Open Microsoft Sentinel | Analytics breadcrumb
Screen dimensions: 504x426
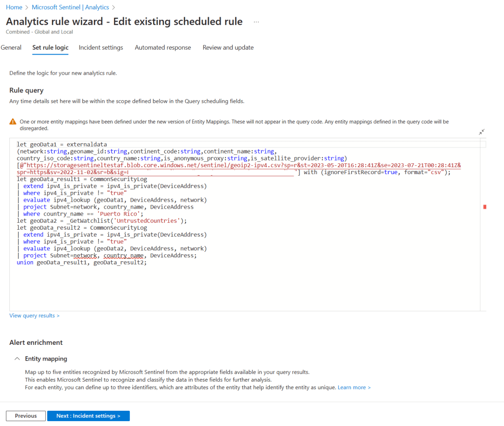tap(70, 7)
